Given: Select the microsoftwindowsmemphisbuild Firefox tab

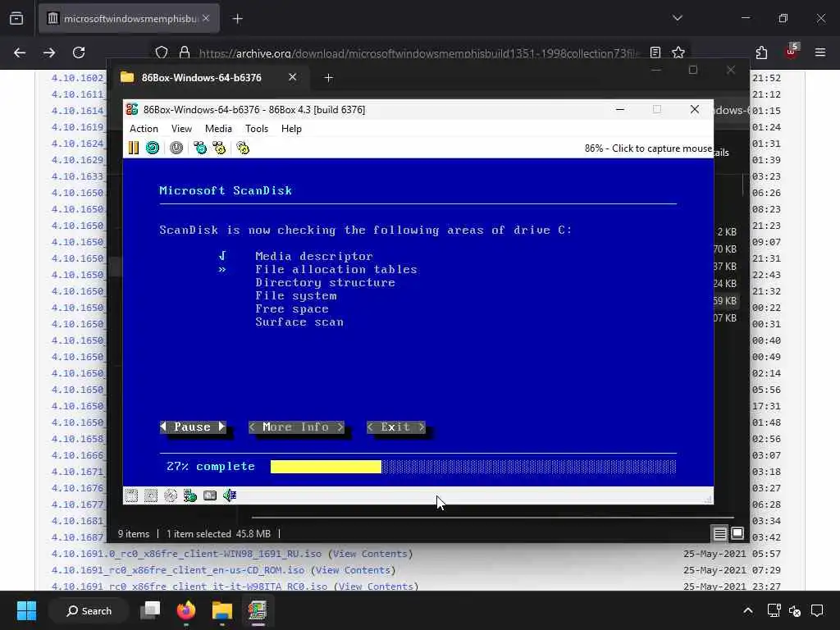Looking at the screenshot, I should [129, 19].
